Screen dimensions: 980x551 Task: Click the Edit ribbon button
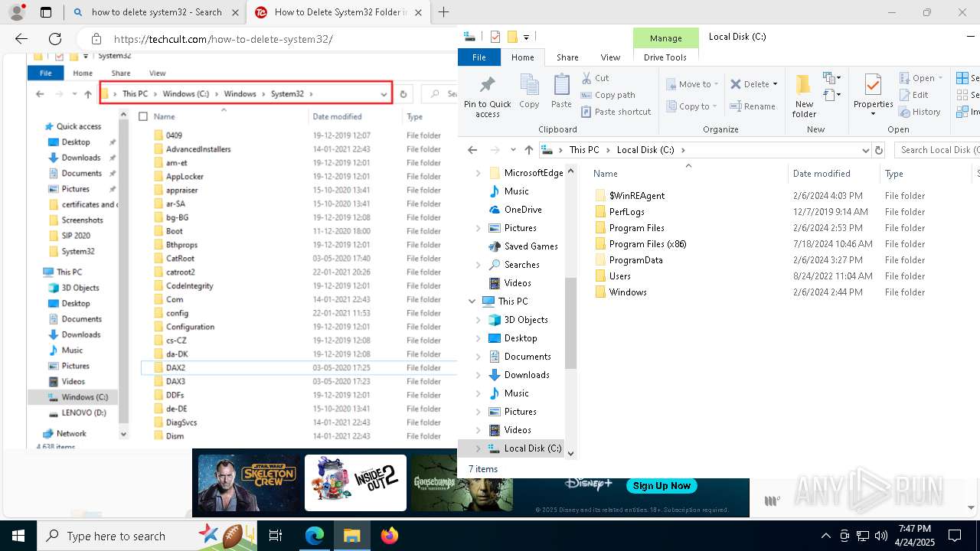[x=913, y=95]
